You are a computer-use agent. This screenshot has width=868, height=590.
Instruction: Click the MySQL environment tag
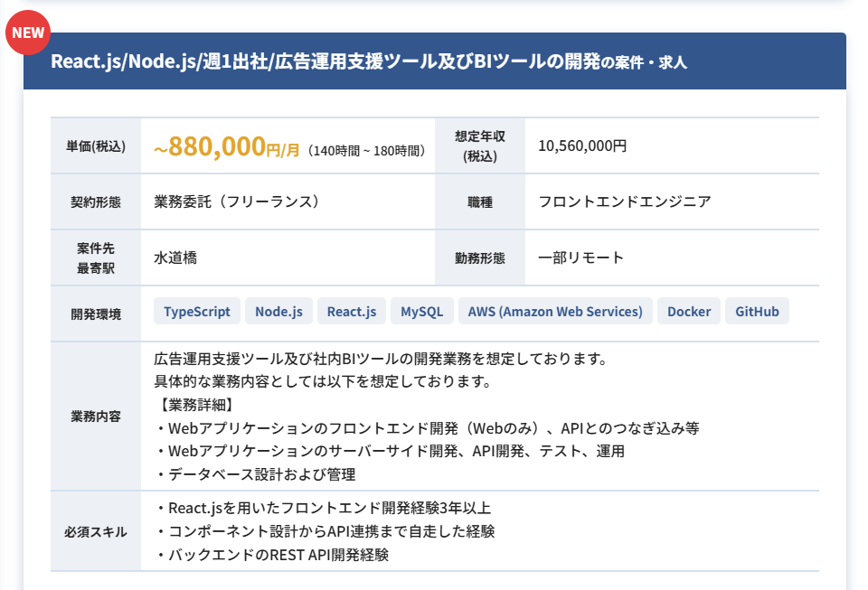pos(421,312)
